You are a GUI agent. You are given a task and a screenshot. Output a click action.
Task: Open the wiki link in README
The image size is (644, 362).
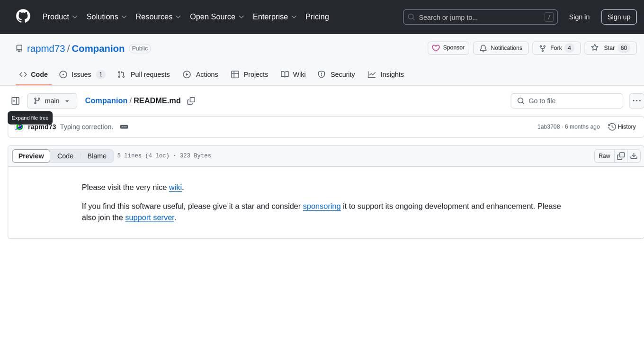coord(175,187)
